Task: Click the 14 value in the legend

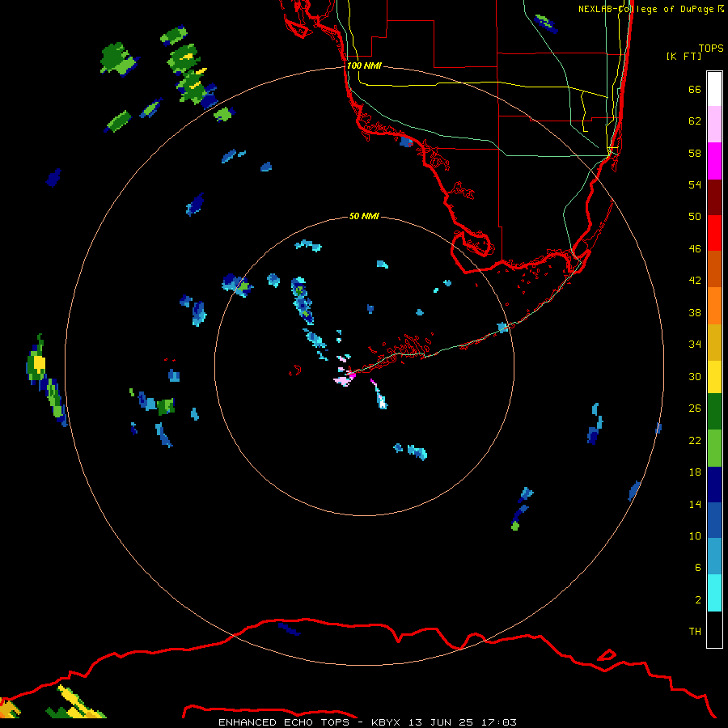Action: coord(695,504)
